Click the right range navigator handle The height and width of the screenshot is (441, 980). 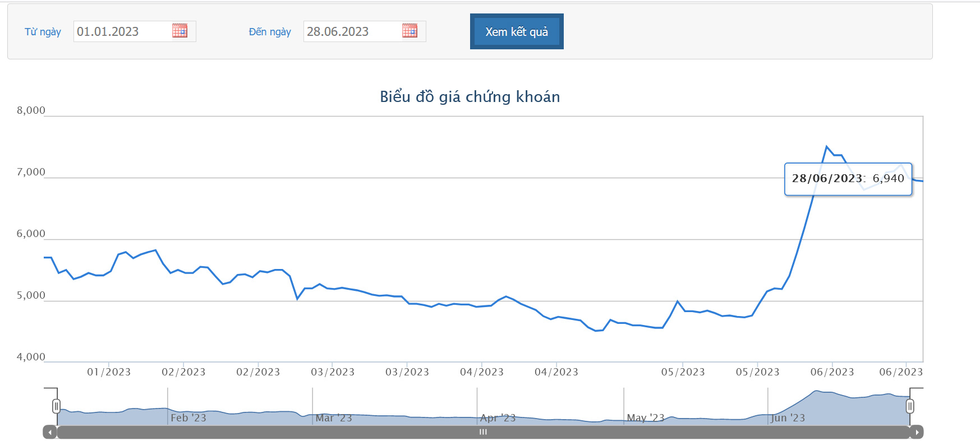coord(910,406)
